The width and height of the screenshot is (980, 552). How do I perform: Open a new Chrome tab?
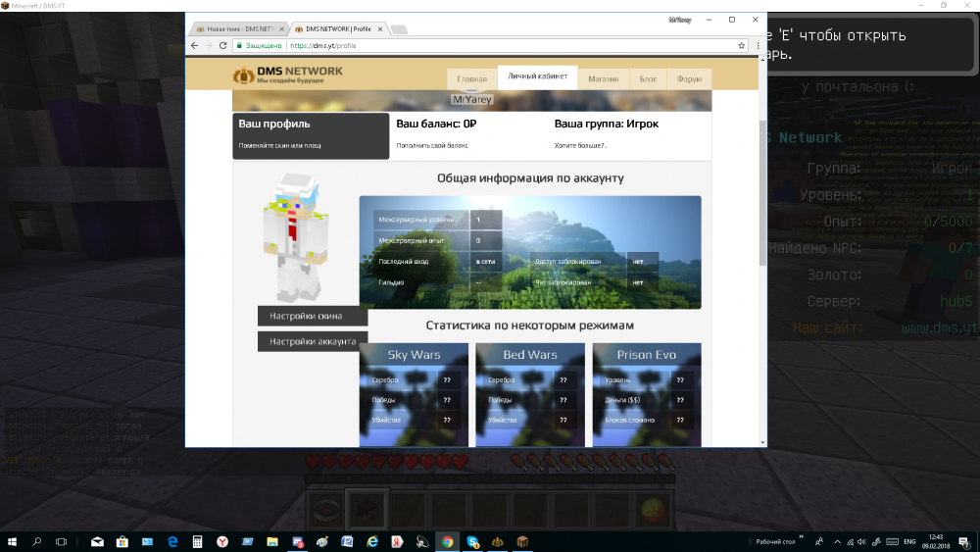point(399,29)
